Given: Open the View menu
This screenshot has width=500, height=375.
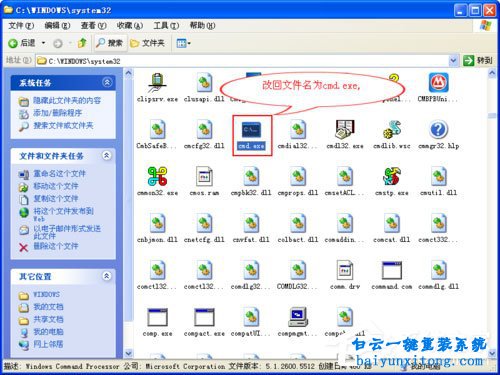Looking at the screenshot, I should click(93, 26).
